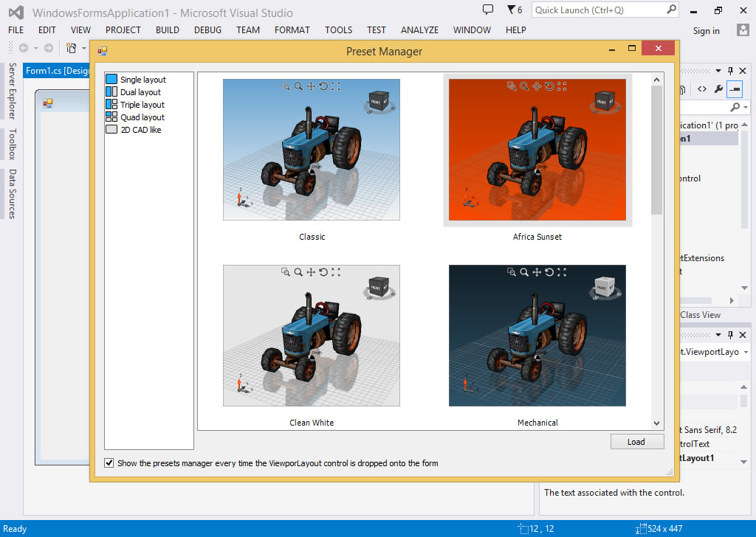Open the New Project dropdown arrow

[x=84, y=48]
